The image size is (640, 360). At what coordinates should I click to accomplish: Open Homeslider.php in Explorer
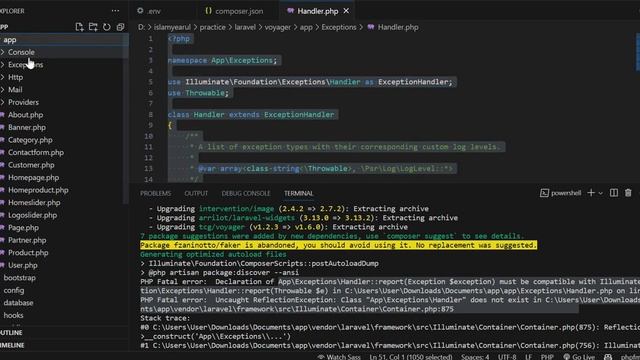click(x=34, y=202)
